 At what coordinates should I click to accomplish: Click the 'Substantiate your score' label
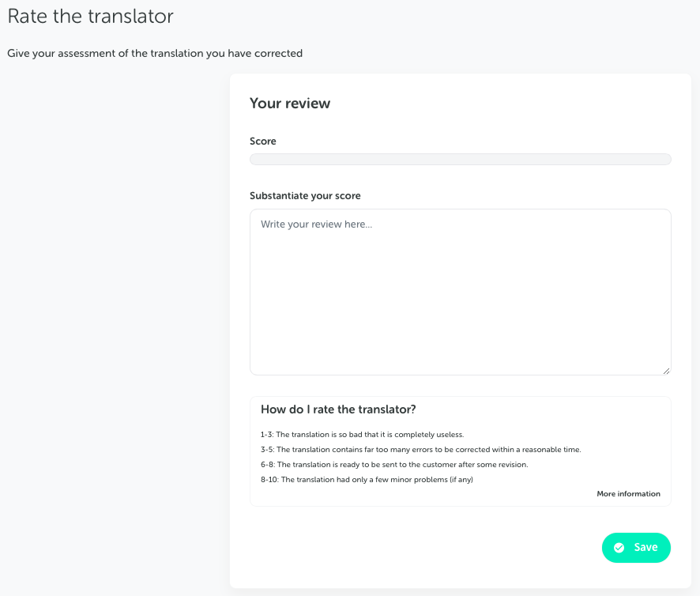pyautogui.click(x=305, y=195)
